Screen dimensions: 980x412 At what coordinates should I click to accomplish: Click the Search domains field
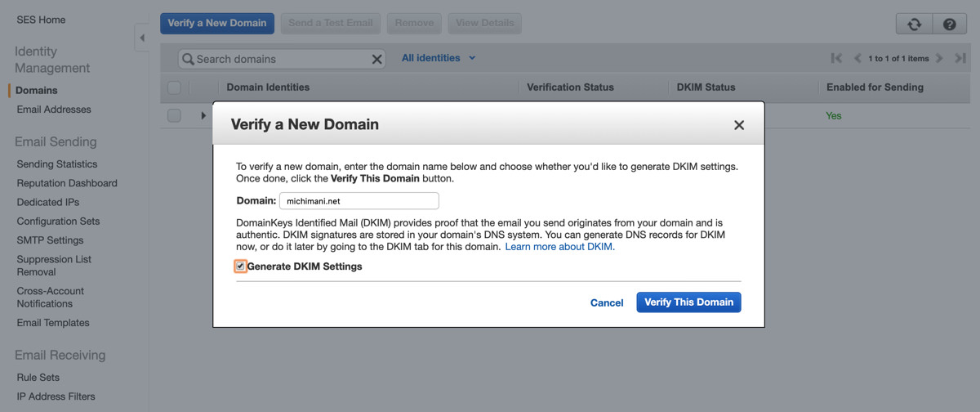pyautogui.click(x=282, y=59)
